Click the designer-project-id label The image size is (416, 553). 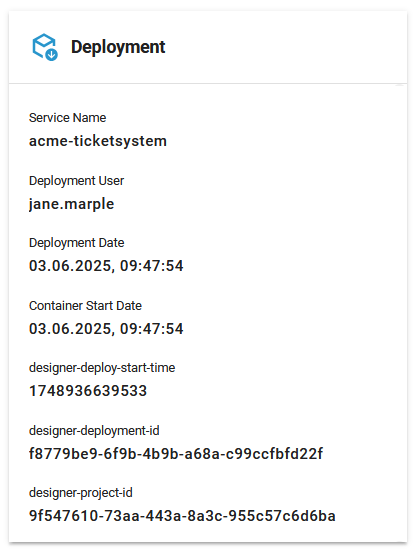tap(81, 493)
